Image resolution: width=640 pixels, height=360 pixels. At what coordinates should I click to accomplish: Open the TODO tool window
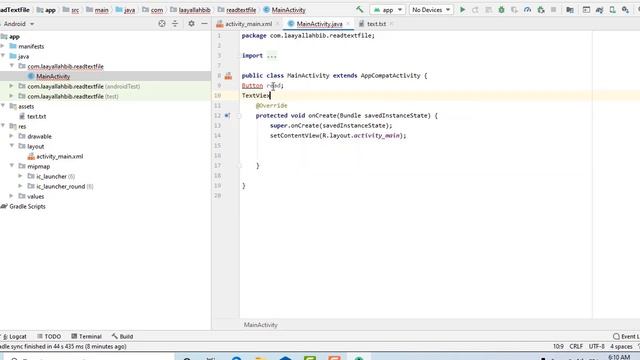[x=49, y=336]
